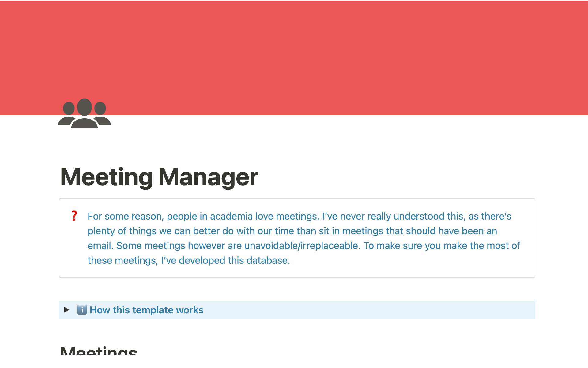
Task: Click the "How this template works" heading
Action: coord(146,310)
